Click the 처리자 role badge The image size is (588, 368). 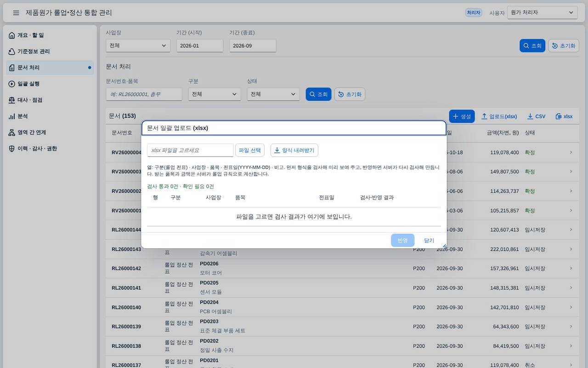(474, 13)
